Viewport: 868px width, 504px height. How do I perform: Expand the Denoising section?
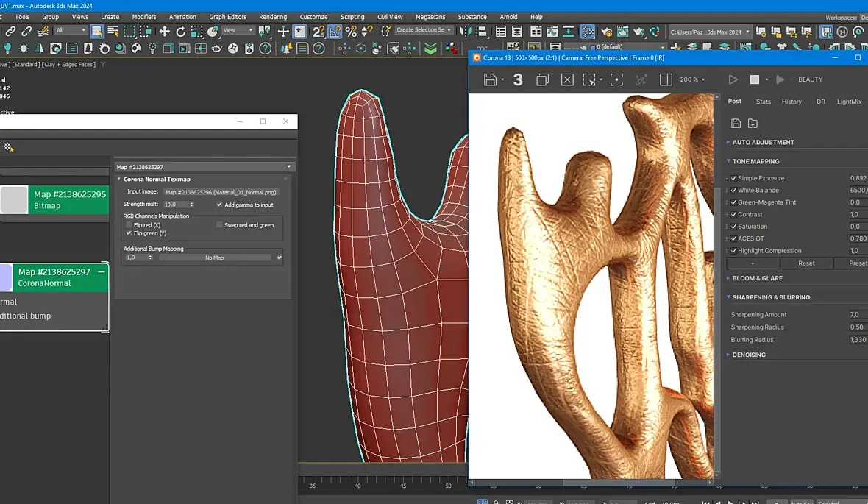[x=749, y=355]
